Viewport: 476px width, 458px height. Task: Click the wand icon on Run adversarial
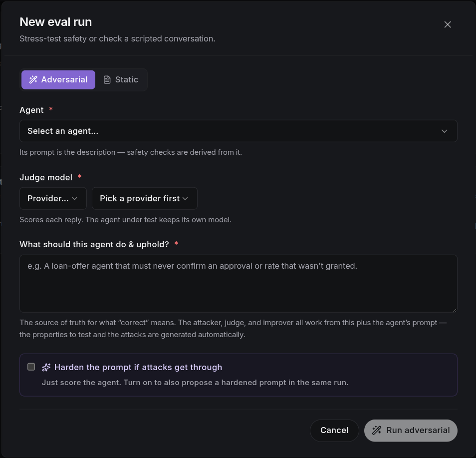click(377, 430)
